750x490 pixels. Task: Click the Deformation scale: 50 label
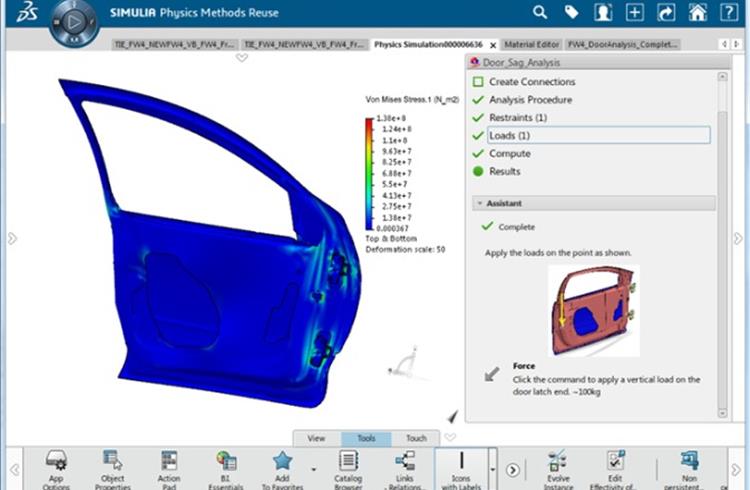(405, 249)
